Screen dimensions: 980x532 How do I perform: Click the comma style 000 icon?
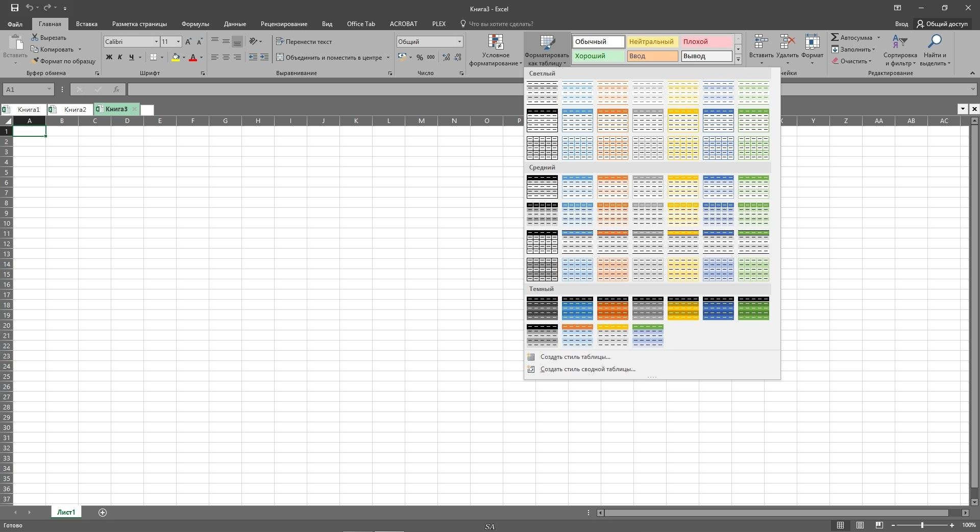(x=431, y=57)
